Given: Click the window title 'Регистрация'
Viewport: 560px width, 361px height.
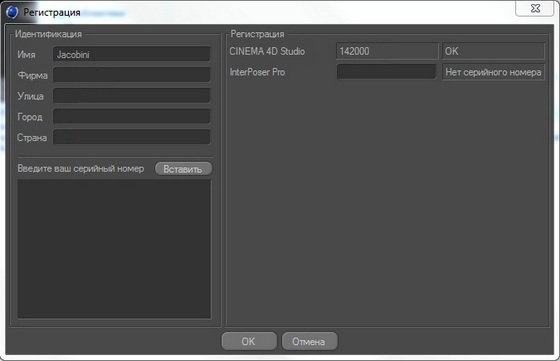Looking at the screenshot, I should tap(52, 12).
